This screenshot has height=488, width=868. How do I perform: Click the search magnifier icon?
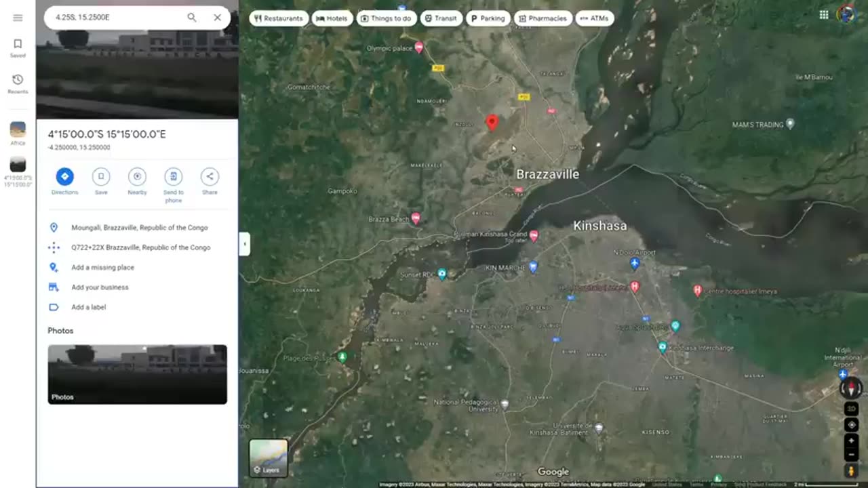pos(192,18)
